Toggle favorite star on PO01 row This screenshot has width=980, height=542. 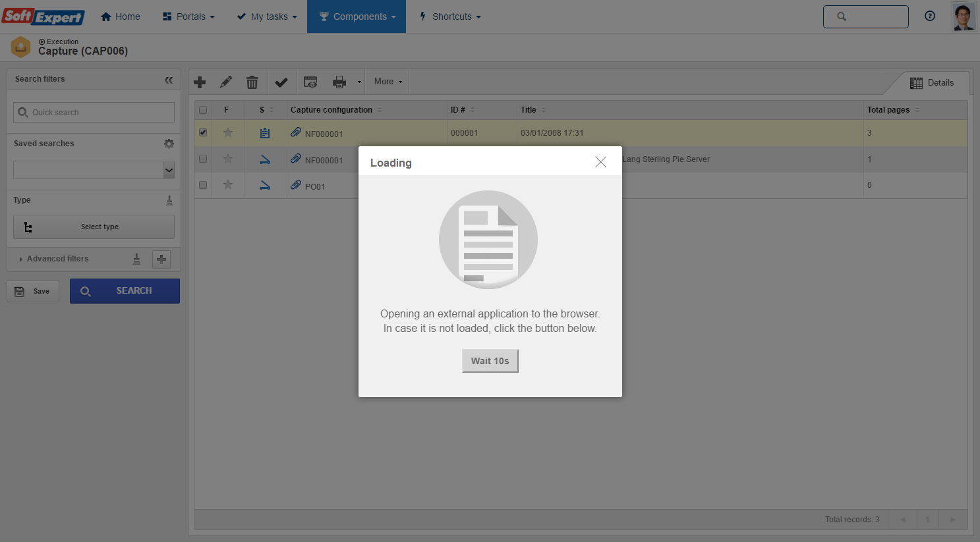click(228, 184)
